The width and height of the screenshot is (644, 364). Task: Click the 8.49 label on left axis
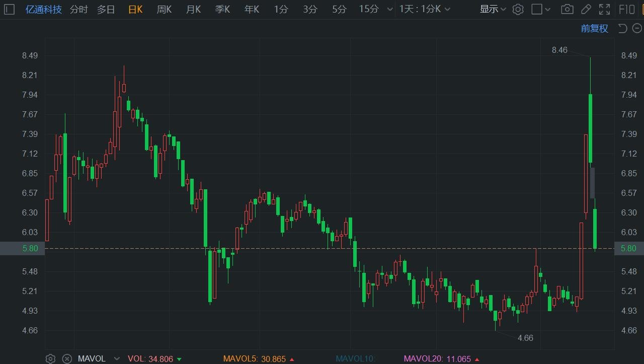[x=30, y=55]
